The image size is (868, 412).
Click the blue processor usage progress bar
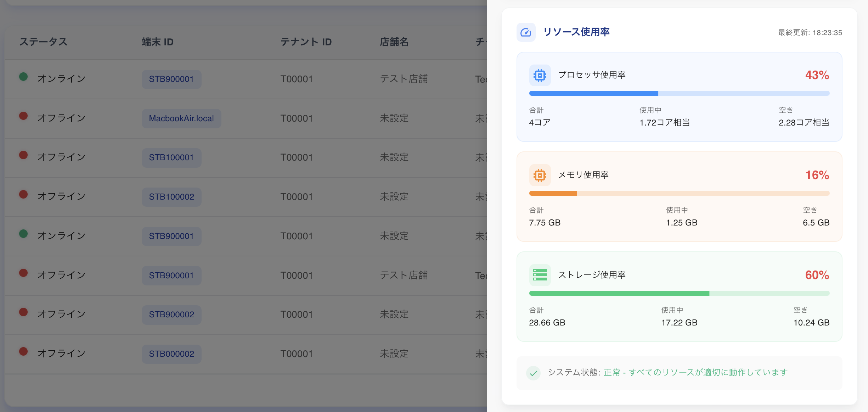[x=679, y=93]
